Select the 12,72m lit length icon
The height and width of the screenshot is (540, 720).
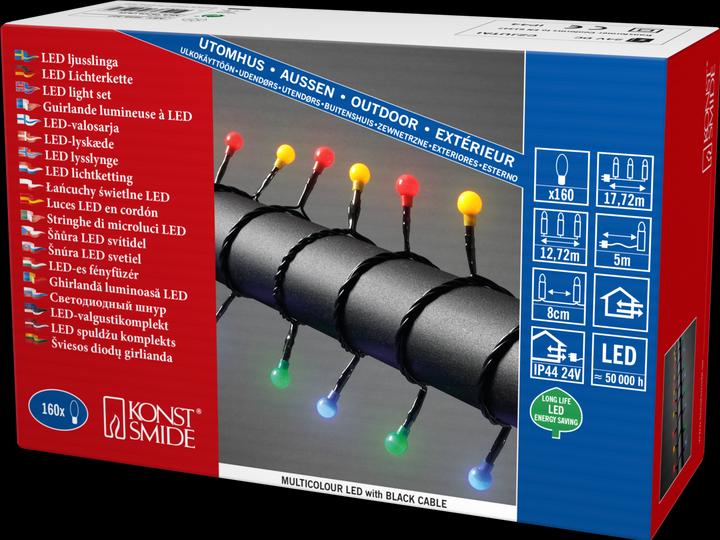(x=560, y=237)
